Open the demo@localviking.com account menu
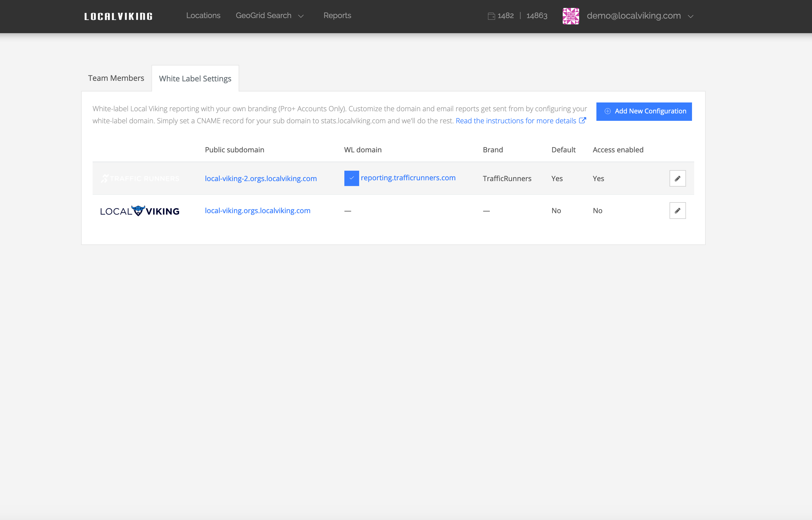 [x=633, y=16]
